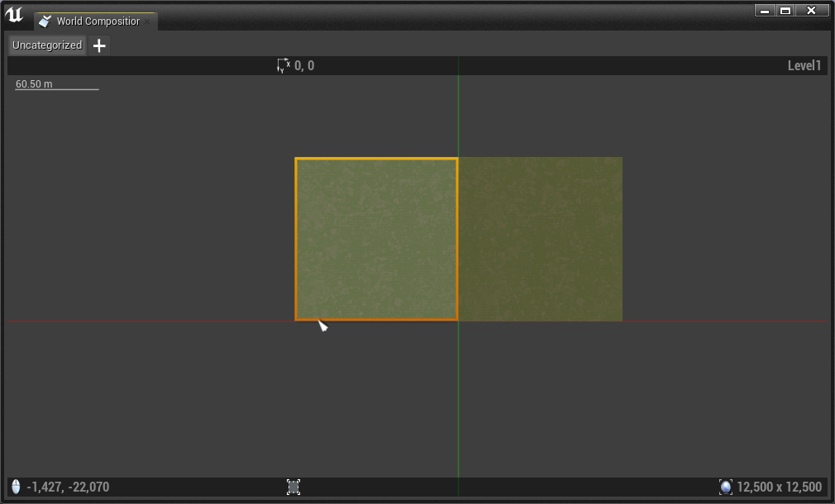Select the highlighted orange-bordered level tile

[376, 239]
